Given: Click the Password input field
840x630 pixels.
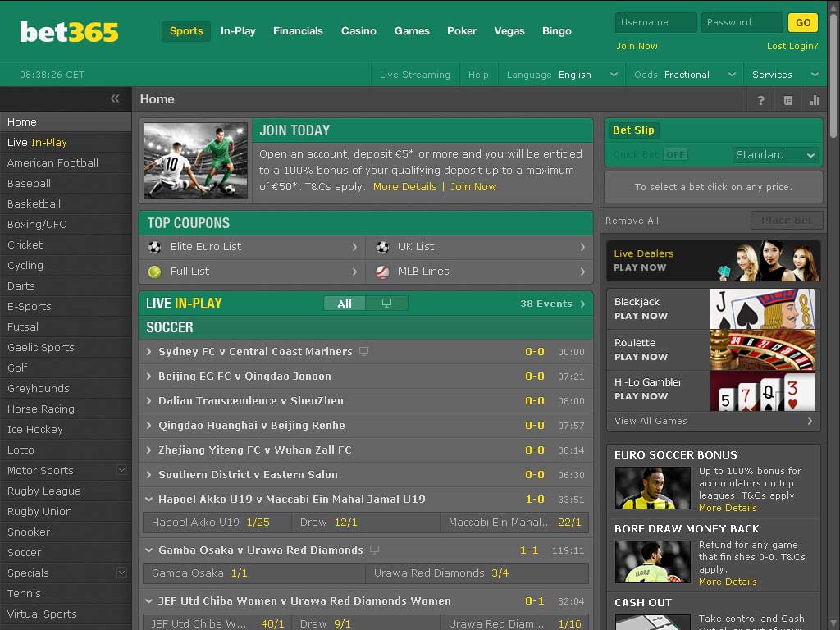Looking at the screenshot, I should tap(742, 22).
